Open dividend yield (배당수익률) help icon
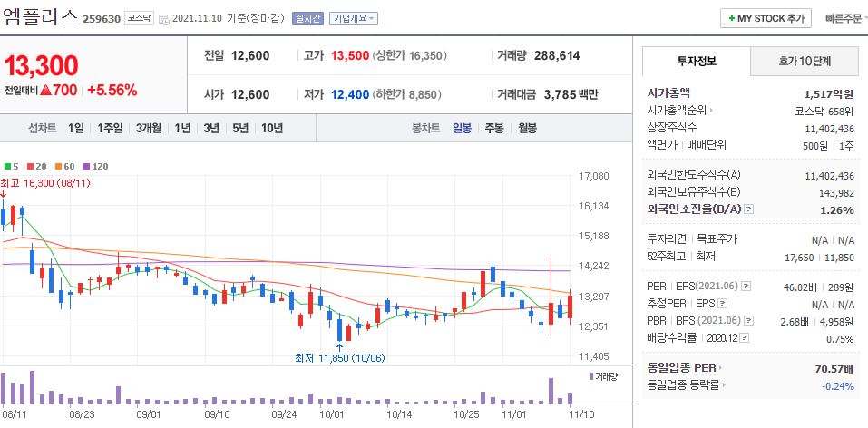Viewport: 868px width, 428px height. pos(745,337)
